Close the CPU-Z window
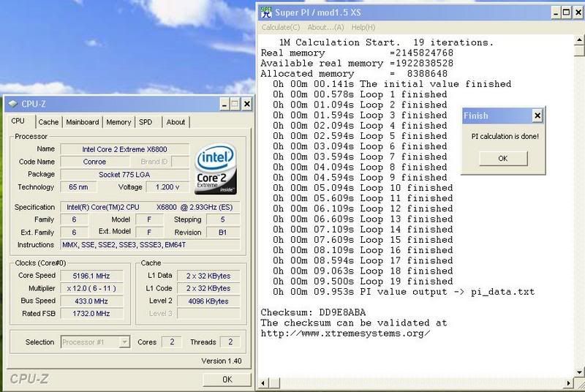The height and width of the screenshot is (392, 585). [246, 104]
